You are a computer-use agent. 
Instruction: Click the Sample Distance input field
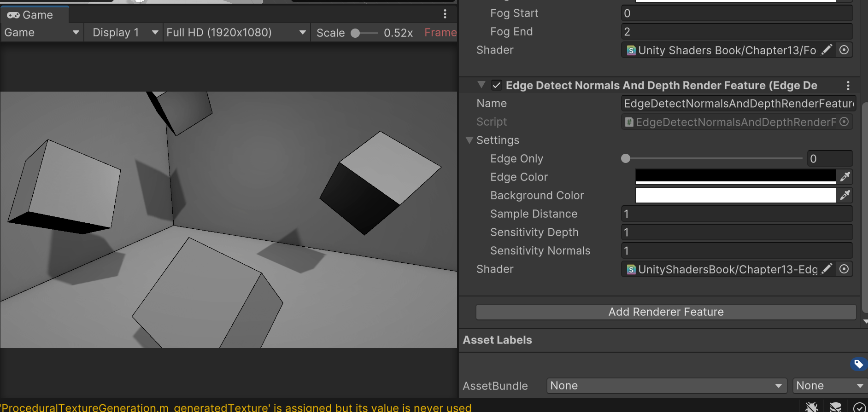(736, 214)
